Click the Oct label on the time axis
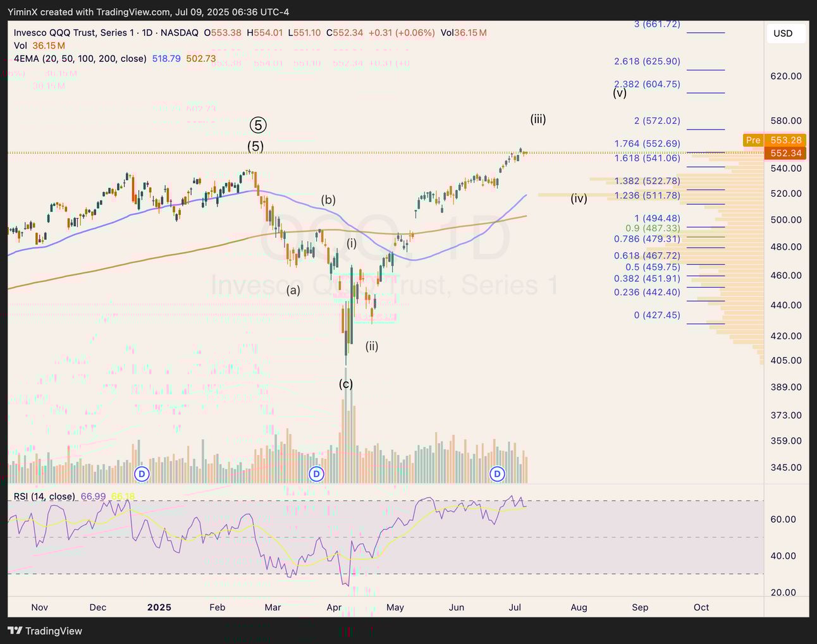Image resolution: width=817 pixels, height=644 pixels. point(701,607)
